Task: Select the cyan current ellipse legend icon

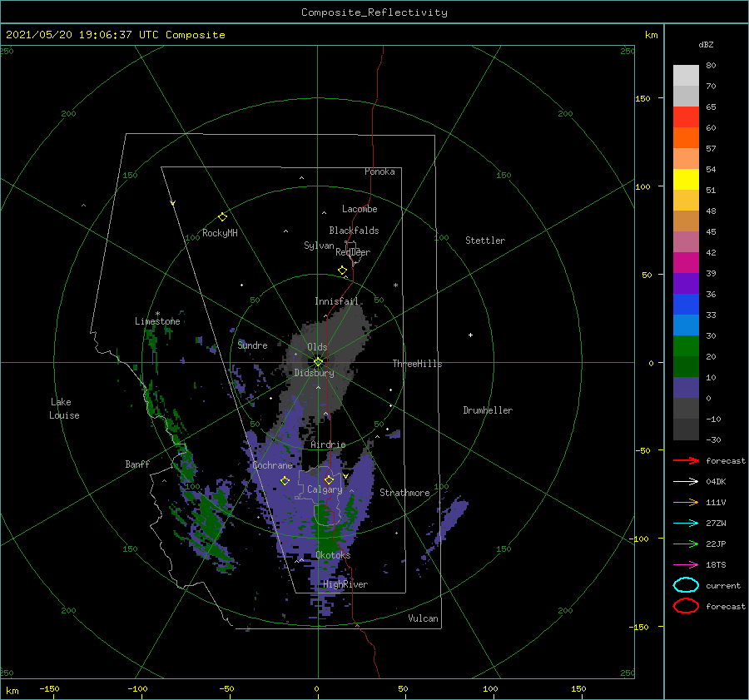Action: coord(686,585)
